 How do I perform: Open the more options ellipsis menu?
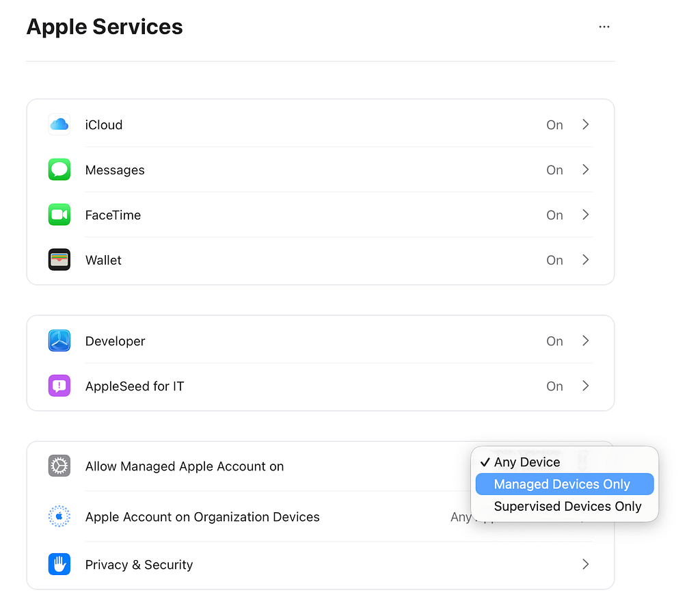pos(604,27)
